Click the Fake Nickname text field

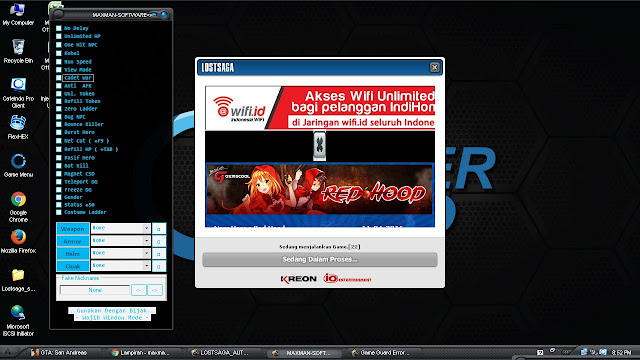pos(95,290)
